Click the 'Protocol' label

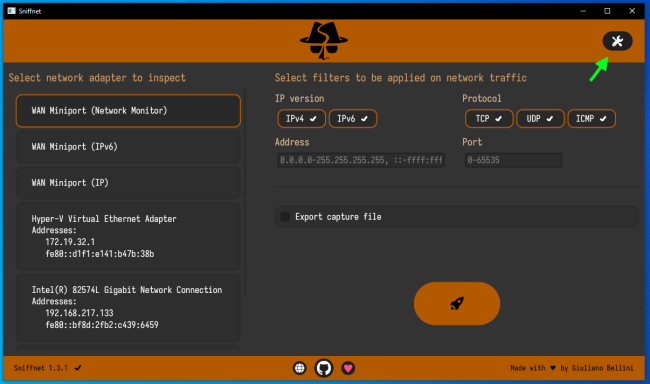(482, 99)
